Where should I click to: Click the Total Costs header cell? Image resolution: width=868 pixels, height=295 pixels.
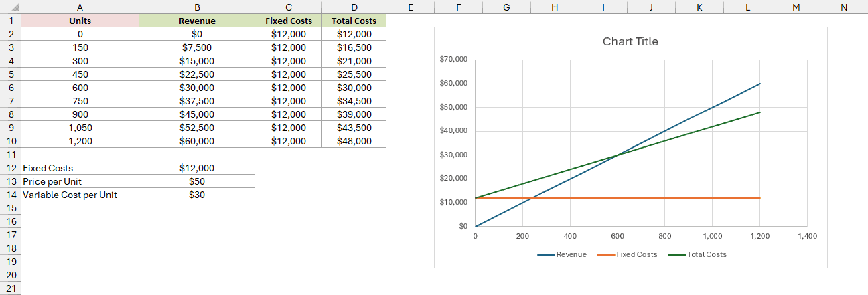click(354, 21)
